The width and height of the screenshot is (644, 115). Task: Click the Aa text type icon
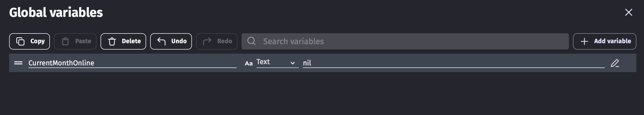coord(249,63)
